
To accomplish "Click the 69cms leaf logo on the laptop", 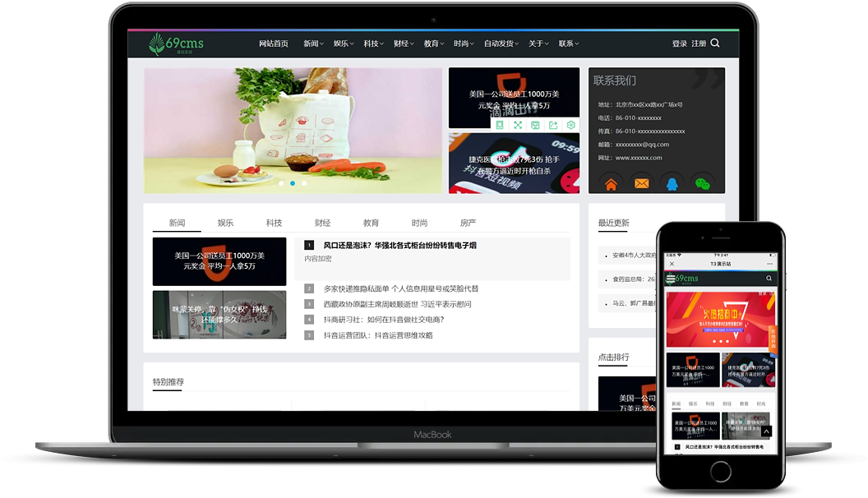I will click(176, 44).
